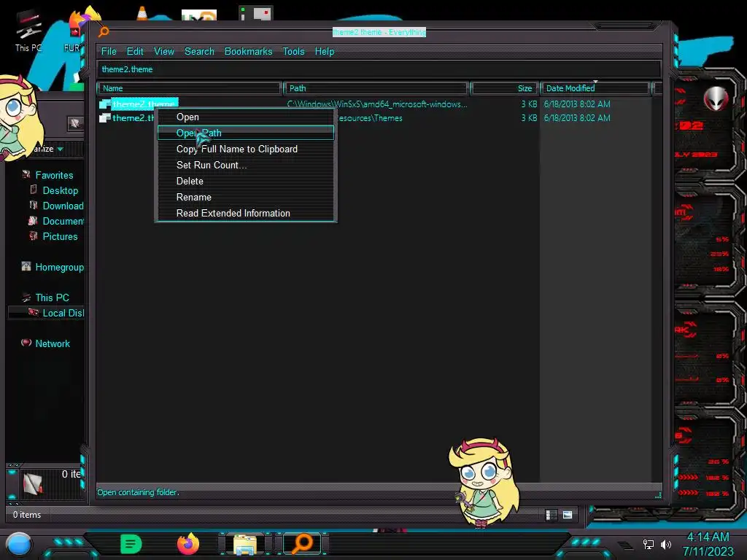Switch Explorer to details view icon
This screenshot has width=747, height=560.
point(551,515)
